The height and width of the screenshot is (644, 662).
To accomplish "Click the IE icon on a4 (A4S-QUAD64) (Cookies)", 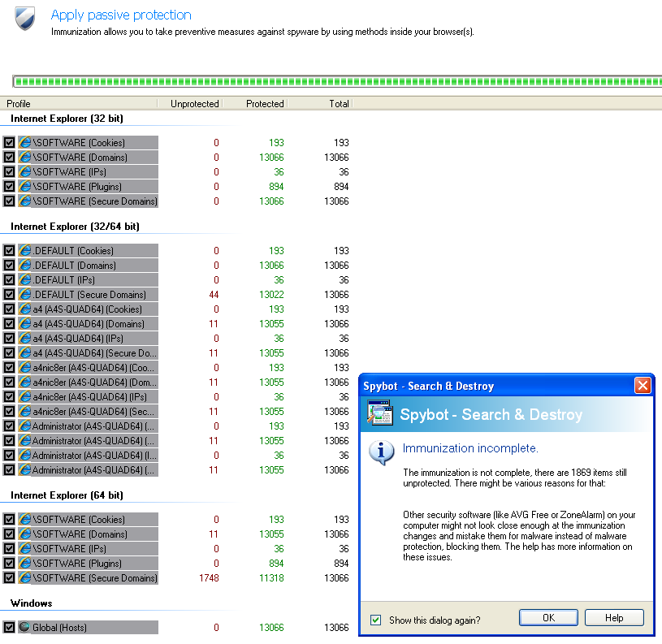I will (x=25, y=309).
